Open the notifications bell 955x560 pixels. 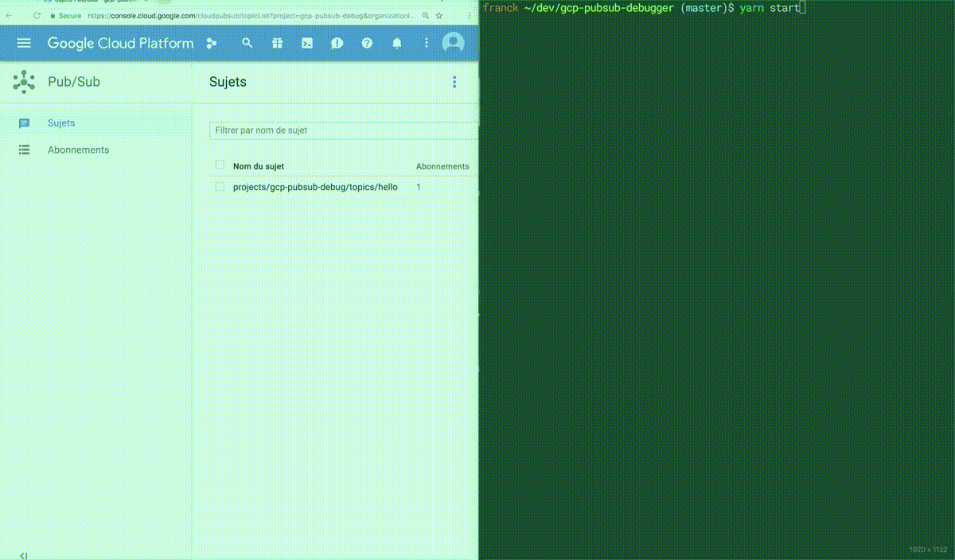point(396,43)
